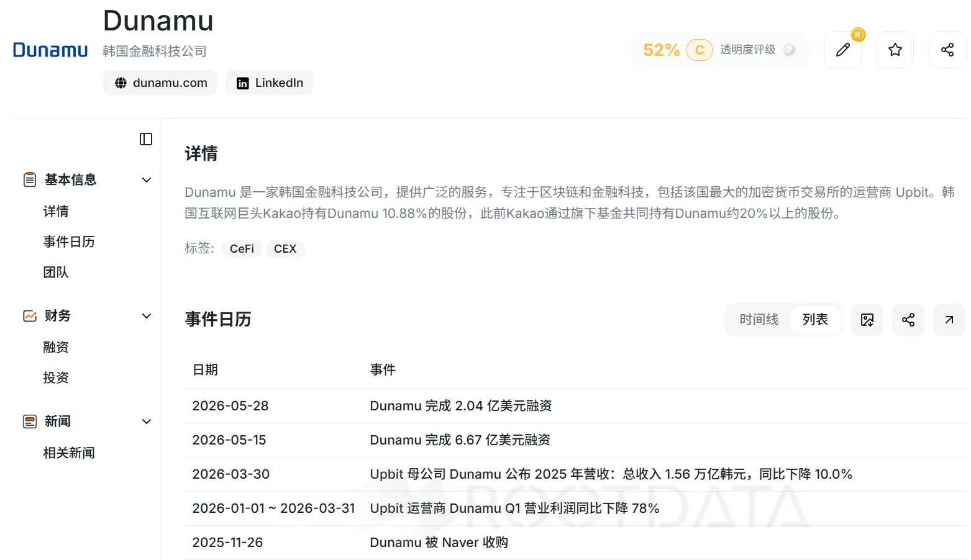The height and width of the screenshot is (560, 971).
Task: Open the share icon in the header
Action: (x=947, y=50)
